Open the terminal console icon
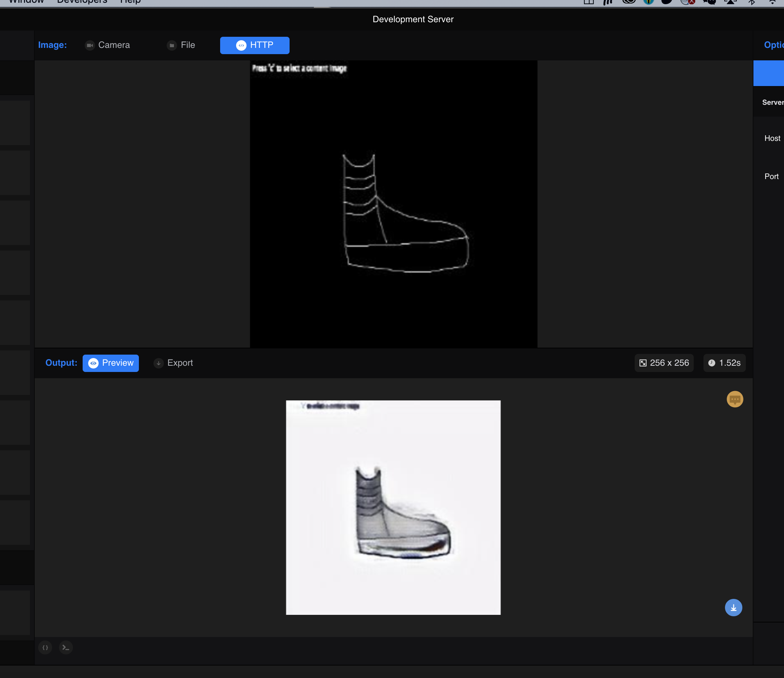784x678 pixels. pos(66,648)
